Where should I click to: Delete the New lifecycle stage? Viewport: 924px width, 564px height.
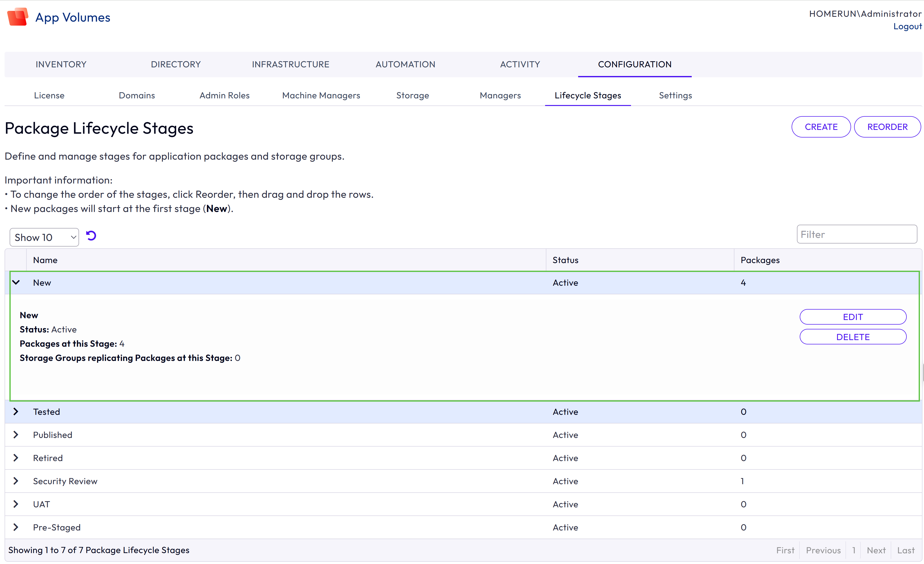click(x=853, y=337)
